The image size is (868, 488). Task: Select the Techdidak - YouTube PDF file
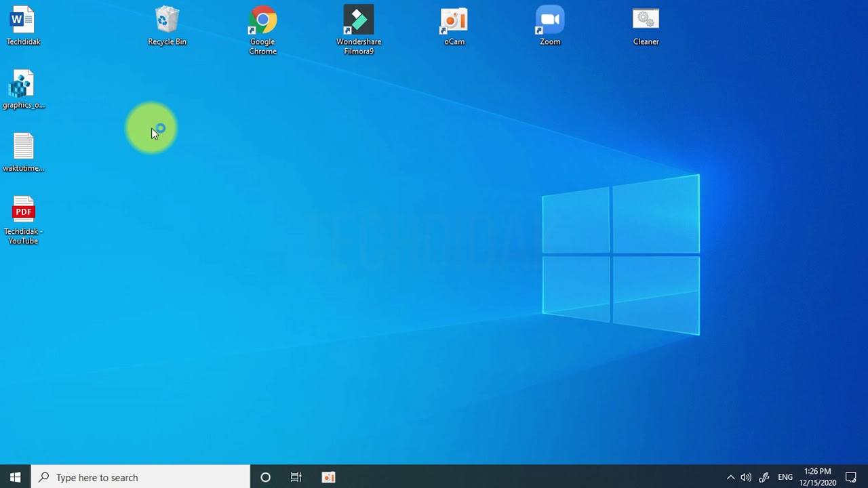tap(23, 220)
